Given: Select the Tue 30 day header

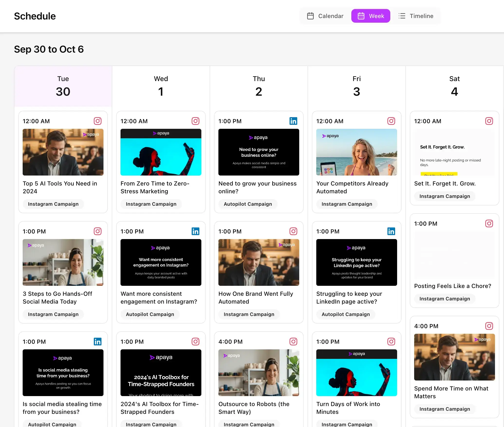Looking at the screenshot, I should click(63, 86).
